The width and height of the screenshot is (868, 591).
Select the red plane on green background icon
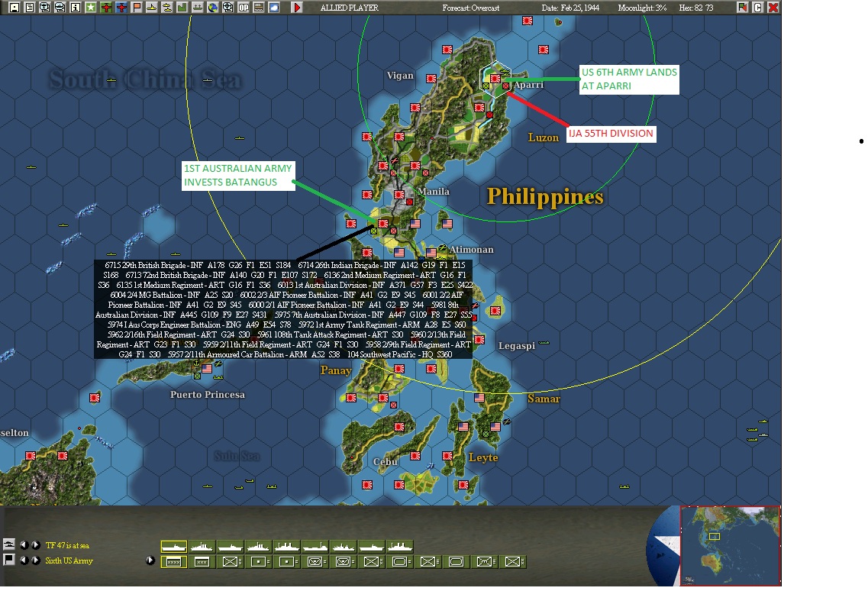pyautogui.click(x=105, y=8)
